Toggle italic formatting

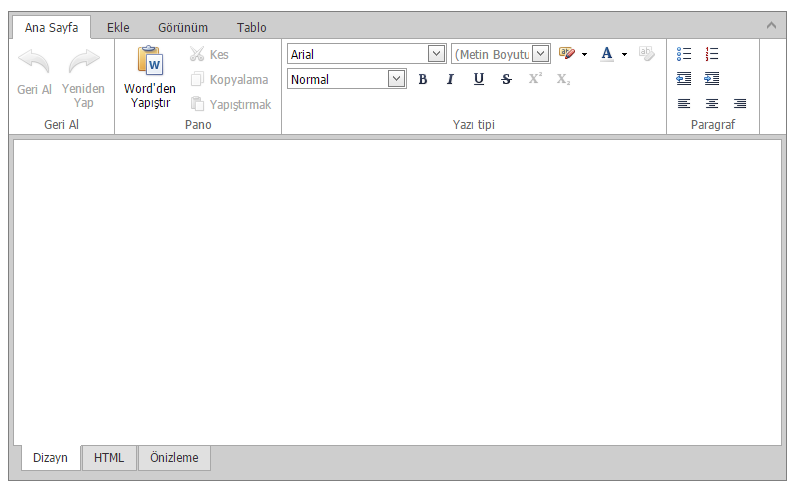450,79
